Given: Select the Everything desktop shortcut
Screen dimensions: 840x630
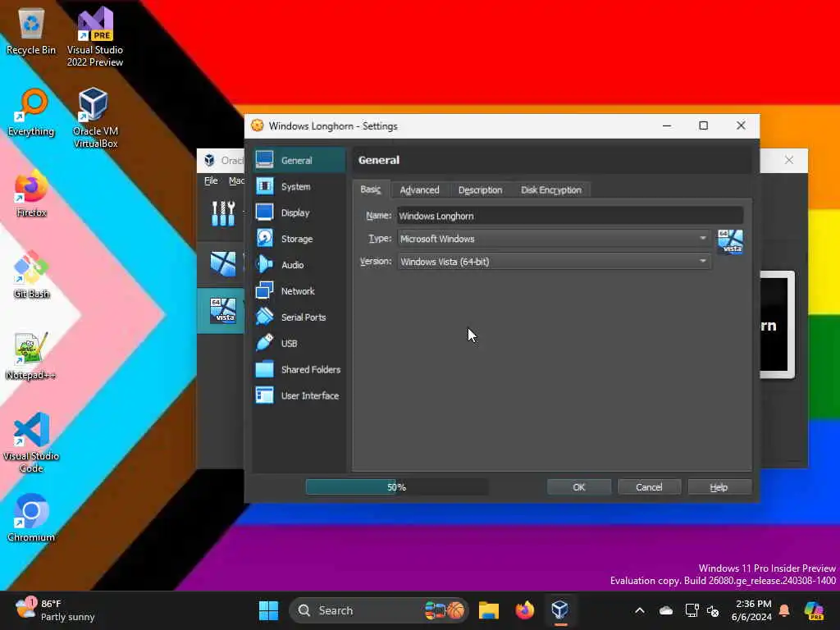Looking at the screenshot, I should point(31,112).
